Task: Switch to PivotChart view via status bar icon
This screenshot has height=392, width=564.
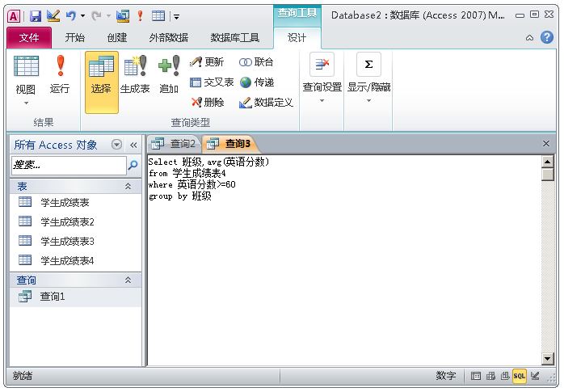Action: [x=505, y=376]
